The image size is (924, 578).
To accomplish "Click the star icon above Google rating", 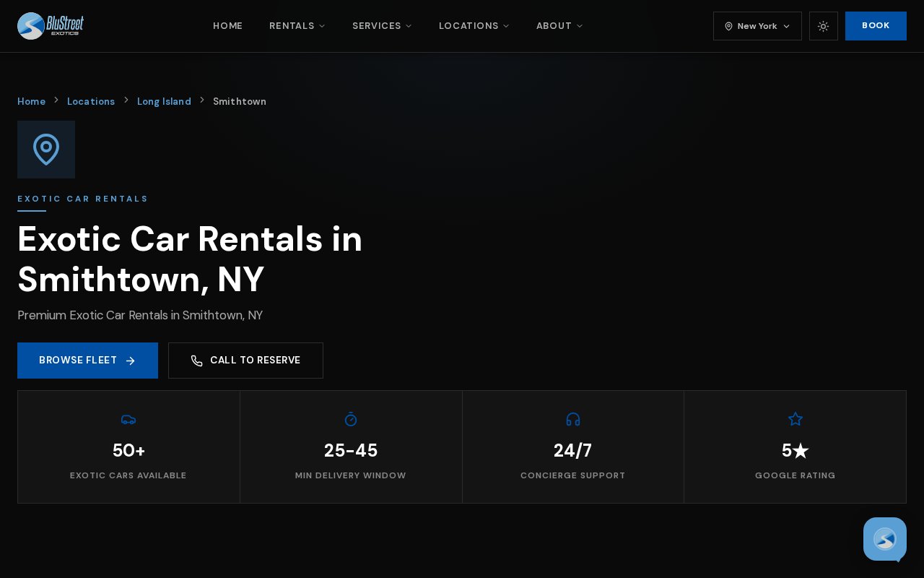I will pyautogui.click(x=796, y=419).
